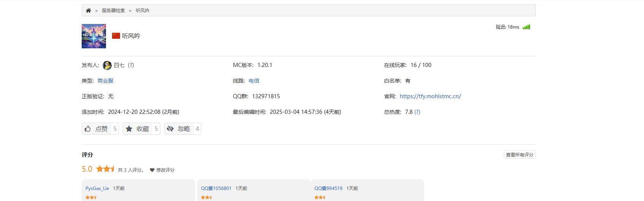The width and height of the screenshot is (644, 201).
Task: Click the (?) next to publisher name
Action: [131, 65]
